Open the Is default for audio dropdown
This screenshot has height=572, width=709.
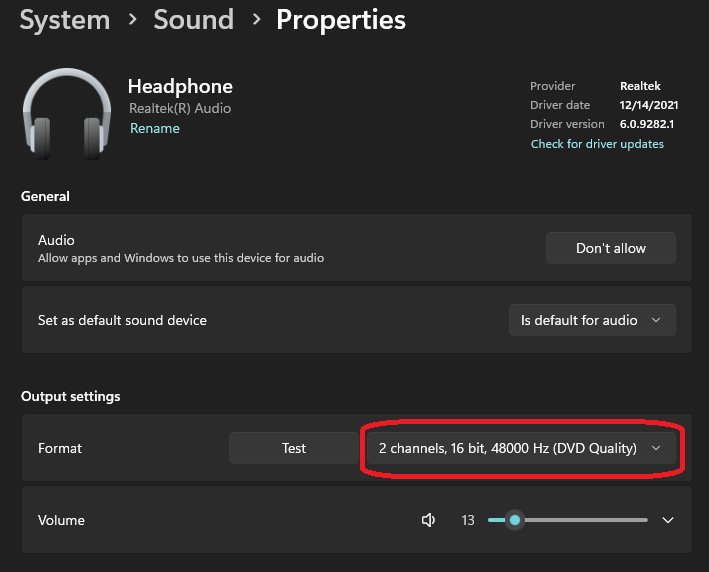point(592,321)
